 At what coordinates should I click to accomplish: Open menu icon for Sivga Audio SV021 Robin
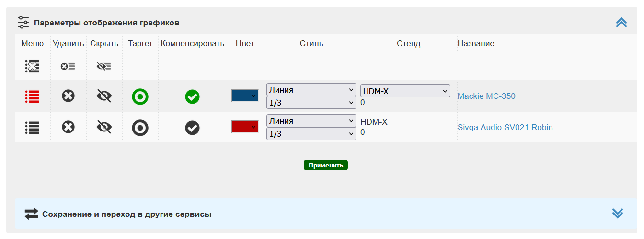point(32,128)
